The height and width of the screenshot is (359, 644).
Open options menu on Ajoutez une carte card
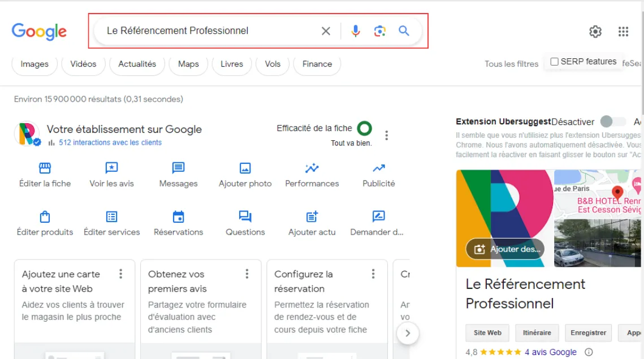pyautogui.click(x=121, y=274)
